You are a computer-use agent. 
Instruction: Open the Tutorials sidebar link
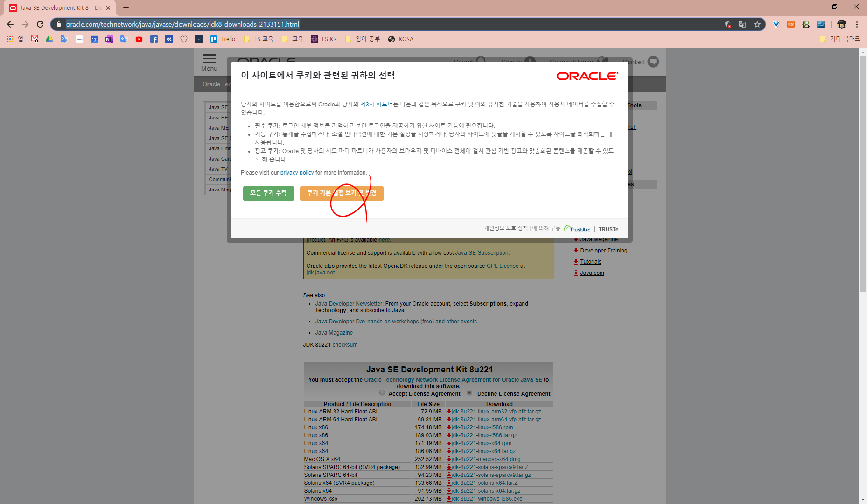click(x=590, y=262)
